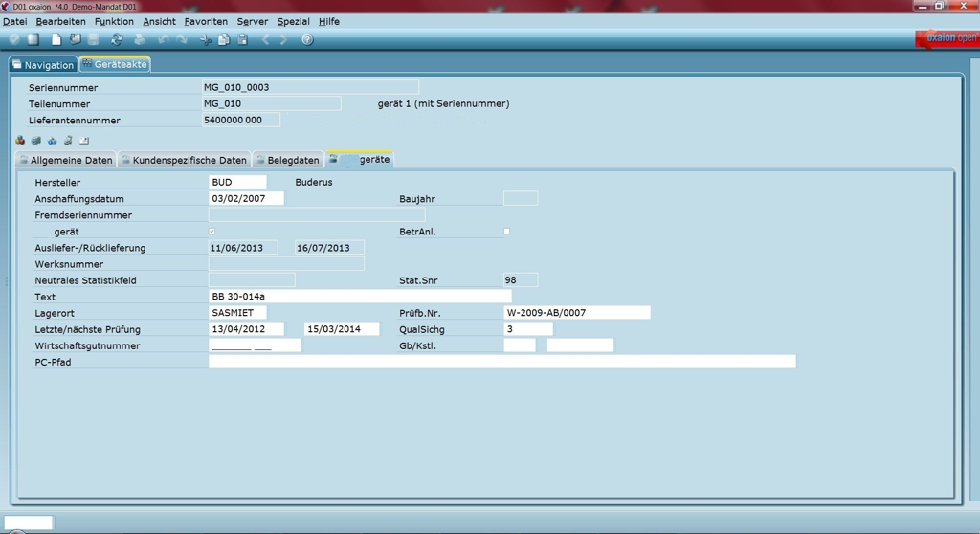Open the Spezial menu
980x534 pixels.
[293, 21]
